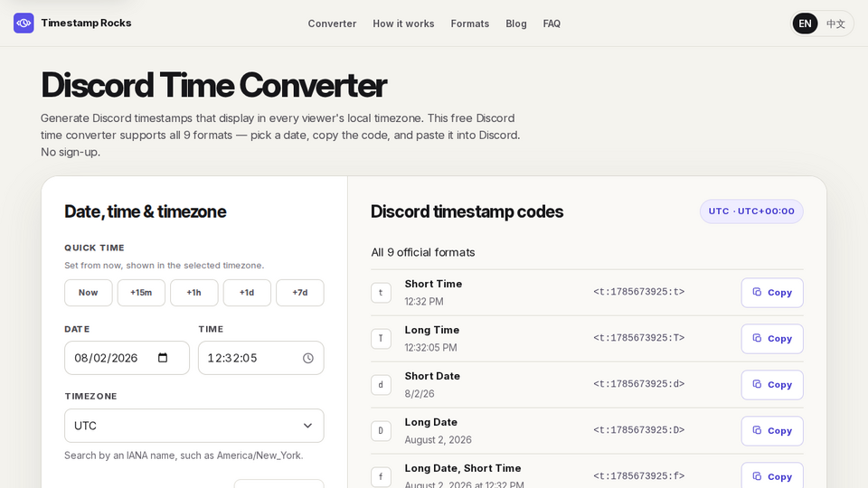
Task: Go to Formats page
Action: pos(470,23)
